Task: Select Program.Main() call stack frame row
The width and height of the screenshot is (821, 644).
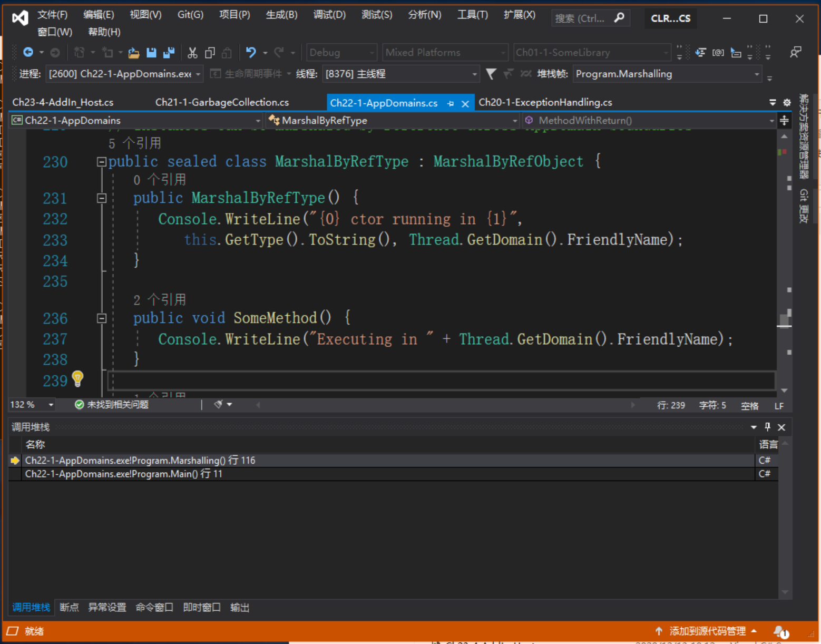Action: pyautogui.click(x=124, y=474)
